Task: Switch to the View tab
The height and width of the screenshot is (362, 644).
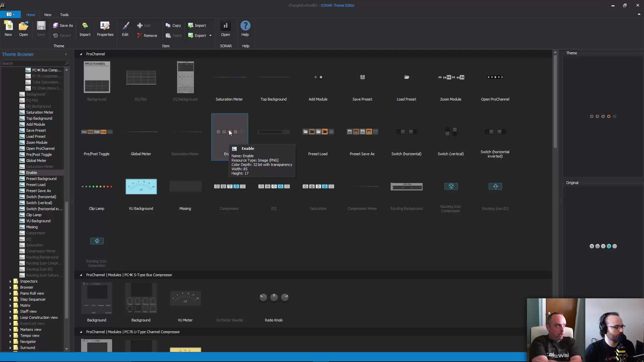Action: click(48, 15)
